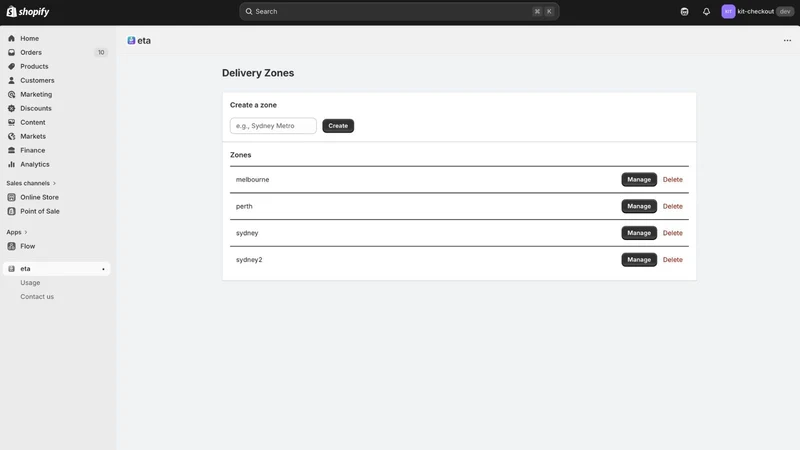Open Finance section
This screenshot has width=800, height=450.
click(x=33, y=150)
